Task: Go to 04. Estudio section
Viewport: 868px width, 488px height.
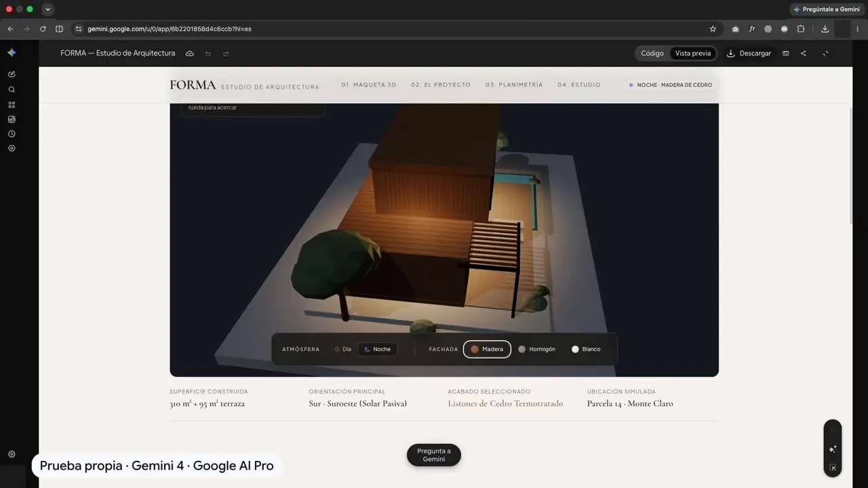Action: (x=579, y=85)
